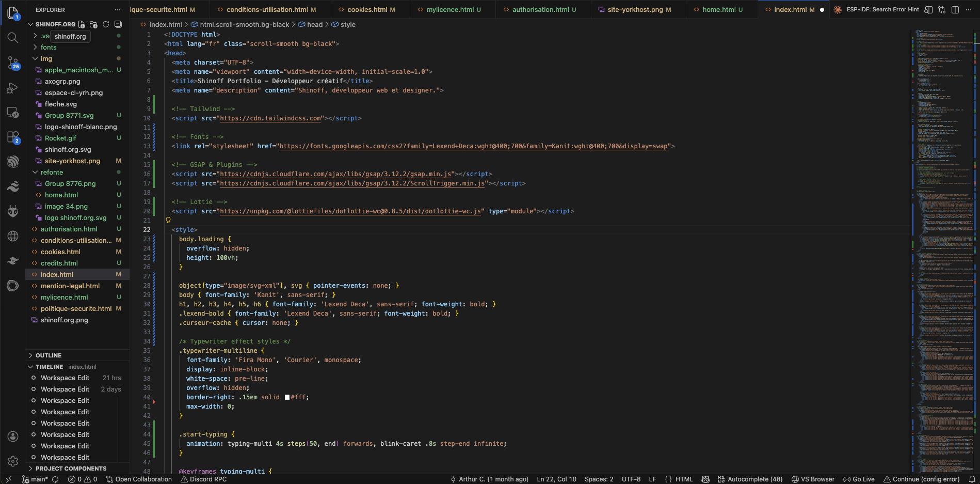980x484 pixels.
Task: Open the Source Control view
Action: [12, 63]
